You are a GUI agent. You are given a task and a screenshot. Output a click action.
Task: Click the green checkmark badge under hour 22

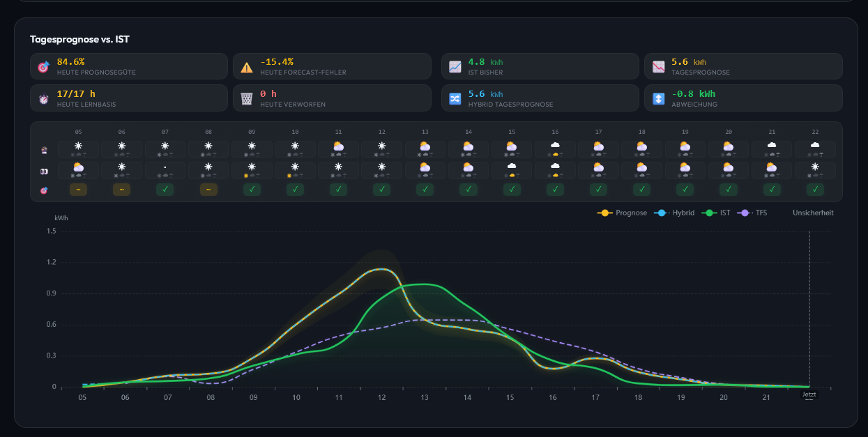(x=815, y=190)
